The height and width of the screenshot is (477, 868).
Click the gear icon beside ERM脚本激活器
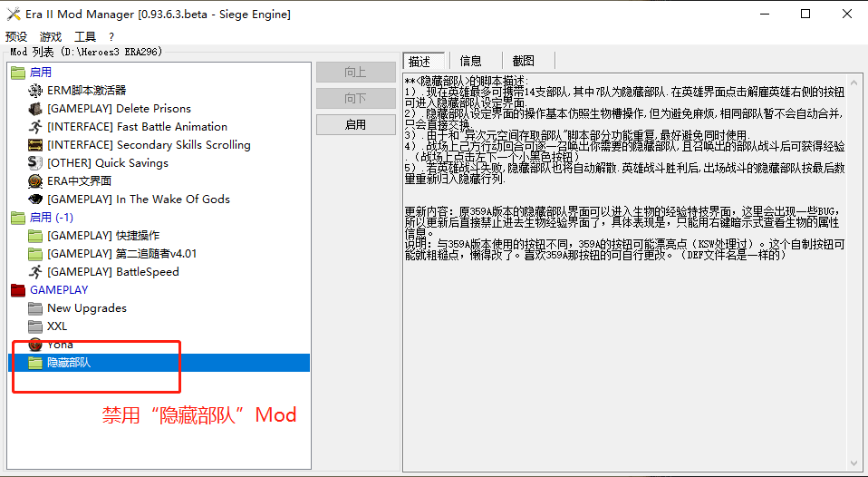[35, 91]
